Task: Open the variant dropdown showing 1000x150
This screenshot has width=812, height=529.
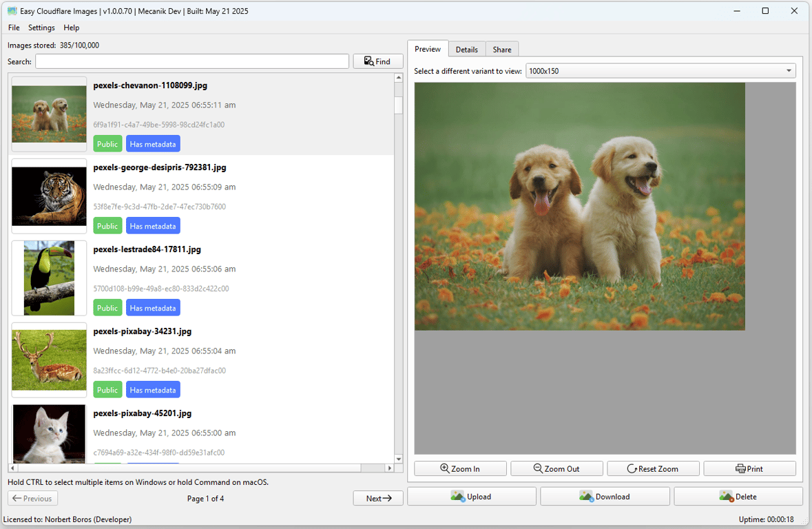Action: point(660,71)
